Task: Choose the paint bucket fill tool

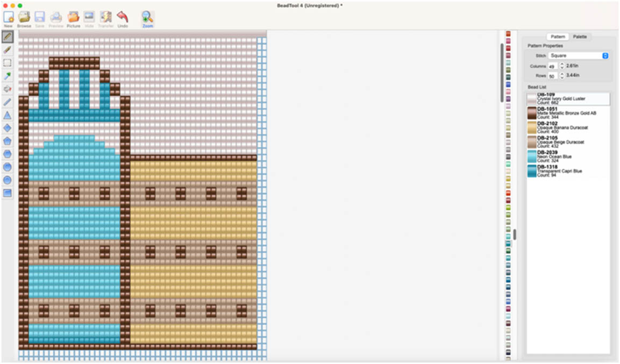Action: coord(8,89)
